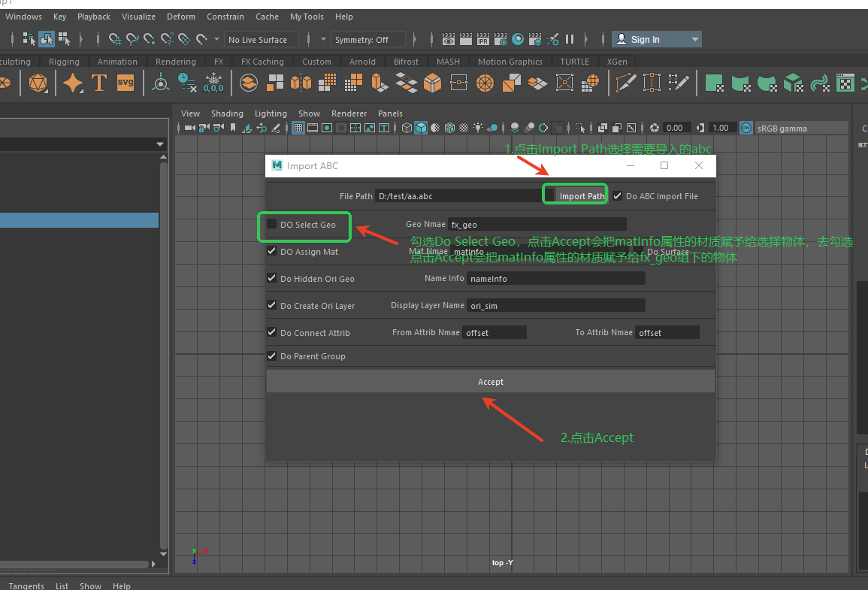The width and height of the screenshot is (868, 590).
Task: Click the Freeze Transformations snowflake icon
Action: [213, 83]
